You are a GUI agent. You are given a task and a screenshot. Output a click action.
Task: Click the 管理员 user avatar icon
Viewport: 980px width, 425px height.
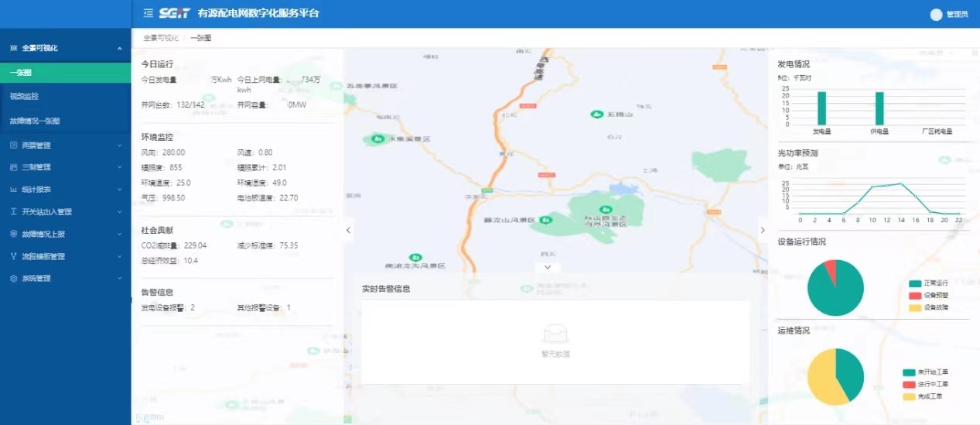coord(936,14)
